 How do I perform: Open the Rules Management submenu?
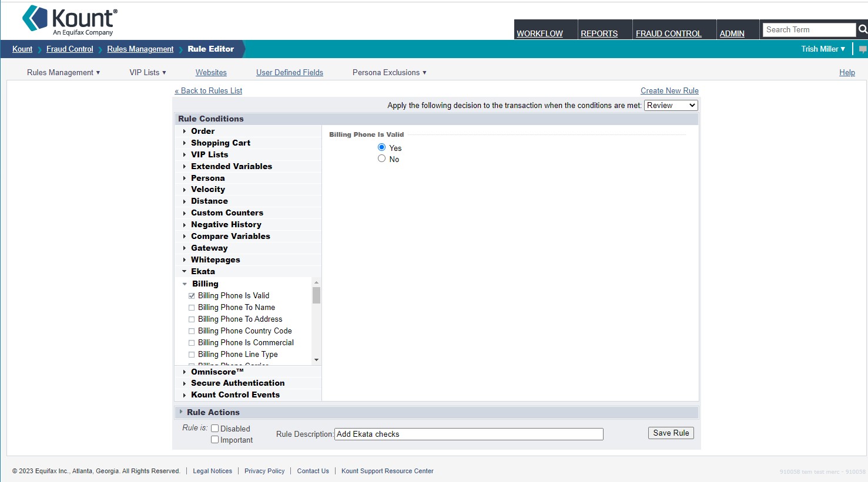click(x=63, y=72)
